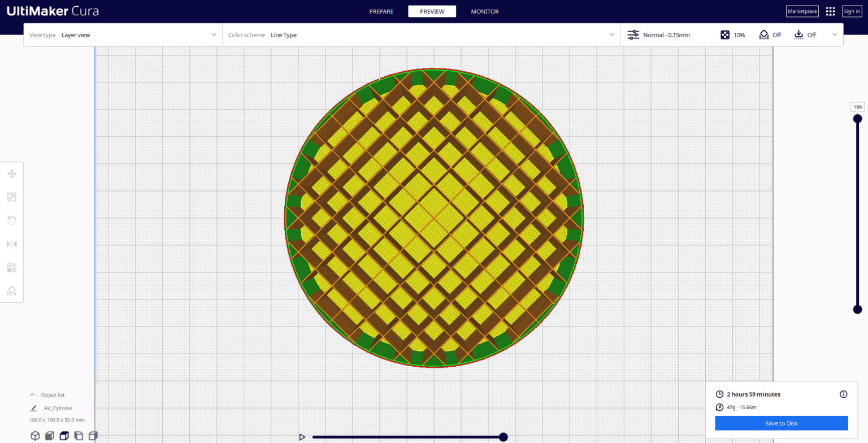Select the Mirror tool
This screenshot has width=868, height=443.
pyautogui.click(x=11, y=244)
